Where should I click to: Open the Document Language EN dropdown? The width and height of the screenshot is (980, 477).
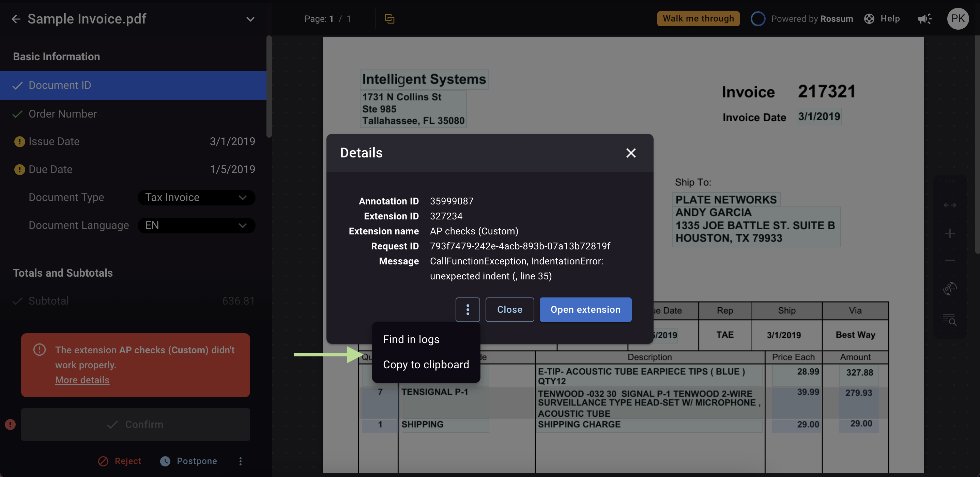click(x=196, y=225)
